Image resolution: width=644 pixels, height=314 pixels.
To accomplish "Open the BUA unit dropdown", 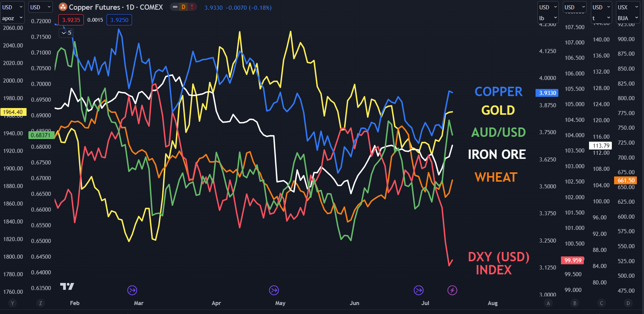I will click(x=628, y=18).
